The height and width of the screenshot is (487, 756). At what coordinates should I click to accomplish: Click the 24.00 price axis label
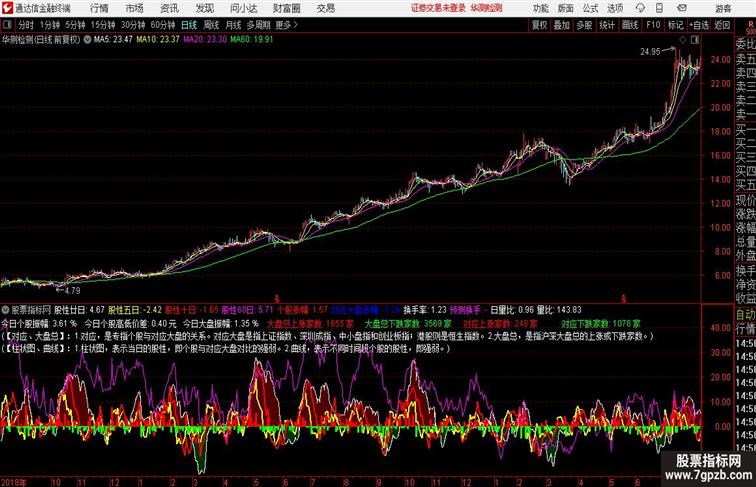pyautogui.click(x=720, y=60)
